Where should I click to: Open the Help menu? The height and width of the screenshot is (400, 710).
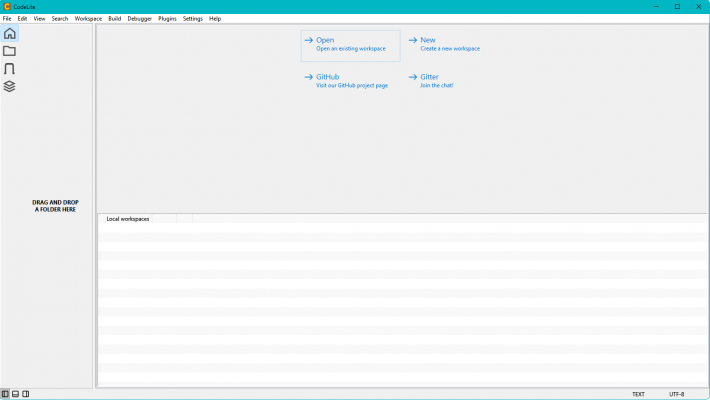pos(215,19)
